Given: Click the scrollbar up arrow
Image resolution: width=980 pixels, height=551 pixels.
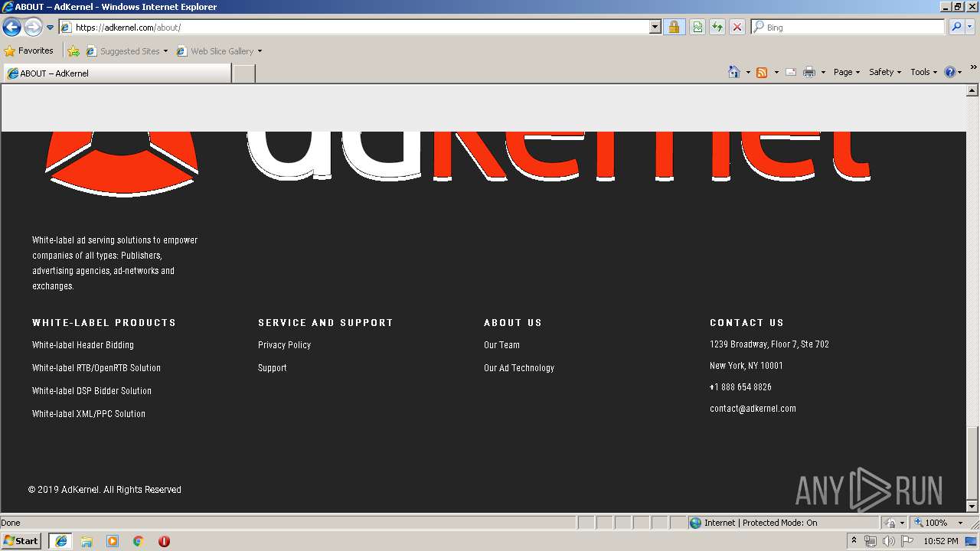Looking at the screenshot, I should [x=972, y=90].
